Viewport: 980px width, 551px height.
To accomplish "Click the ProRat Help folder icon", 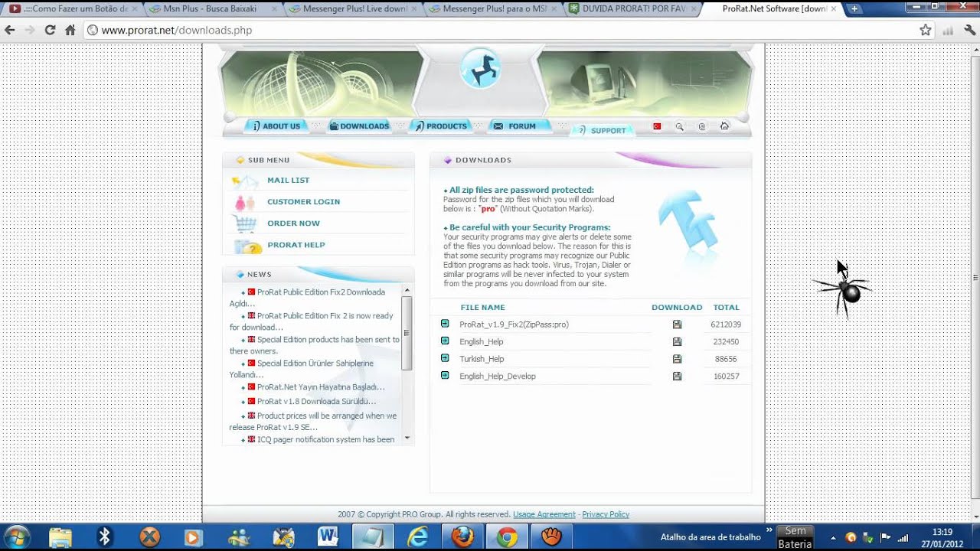I will [248, 246].
